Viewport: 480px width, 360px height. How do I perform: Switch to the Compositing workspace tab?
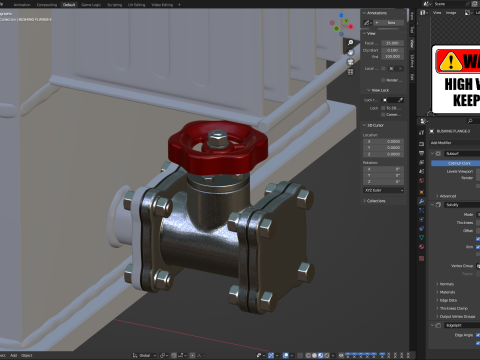(47, 5)
